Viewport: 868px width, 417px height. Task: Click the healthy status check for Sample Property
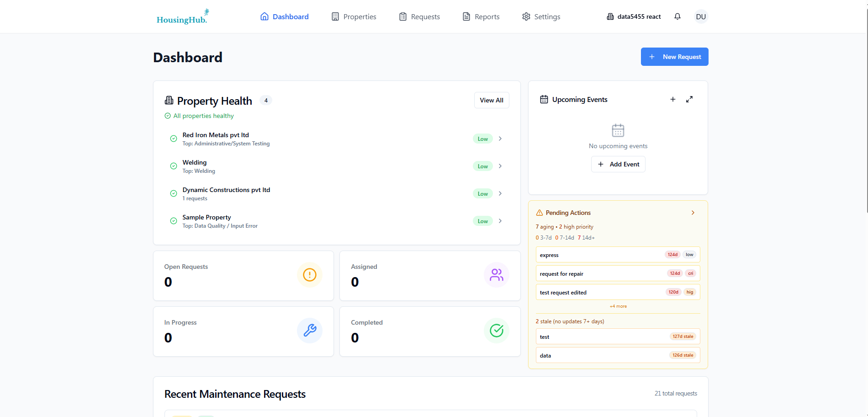pyautogui.click(x=174, y=220)
